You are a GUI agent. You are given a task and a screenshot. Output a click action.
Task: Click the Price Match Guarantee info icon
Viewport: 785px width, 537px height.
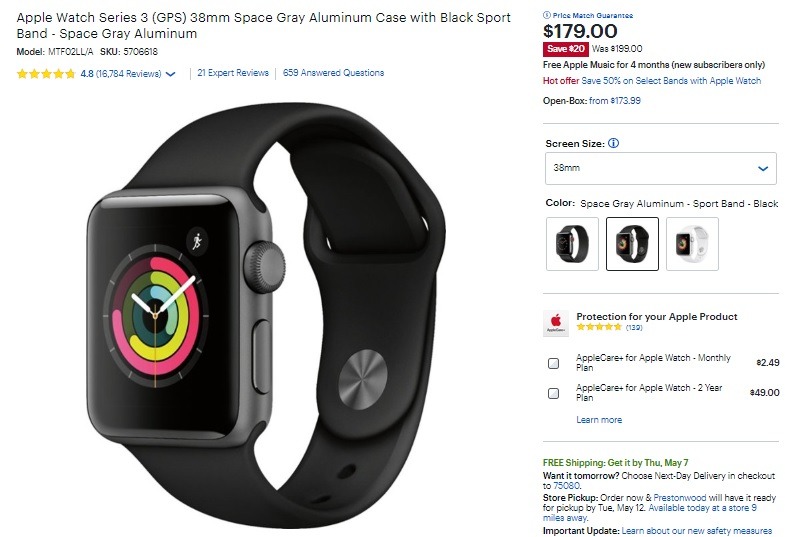pyautogui.click(x=546, y=15)
